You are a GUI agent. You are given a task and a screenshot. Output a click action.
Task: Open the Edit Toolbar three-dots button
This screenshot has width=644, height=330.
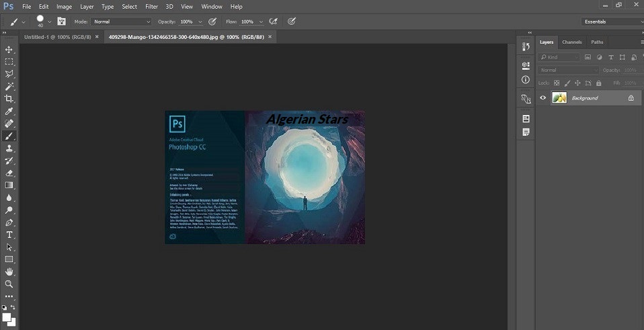[9, 296]
